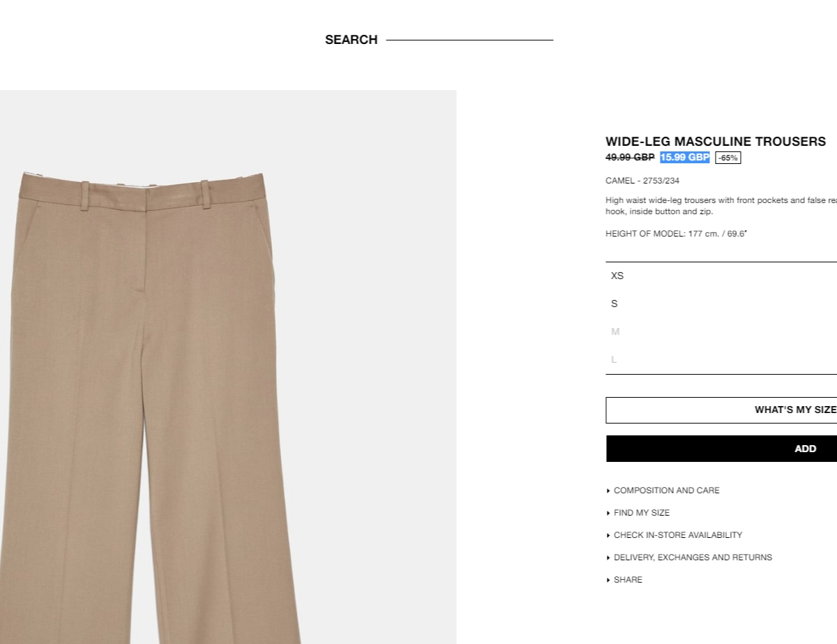Select the greyed-out size M
Screen dimensions: 837x644
tap(721, 331)
